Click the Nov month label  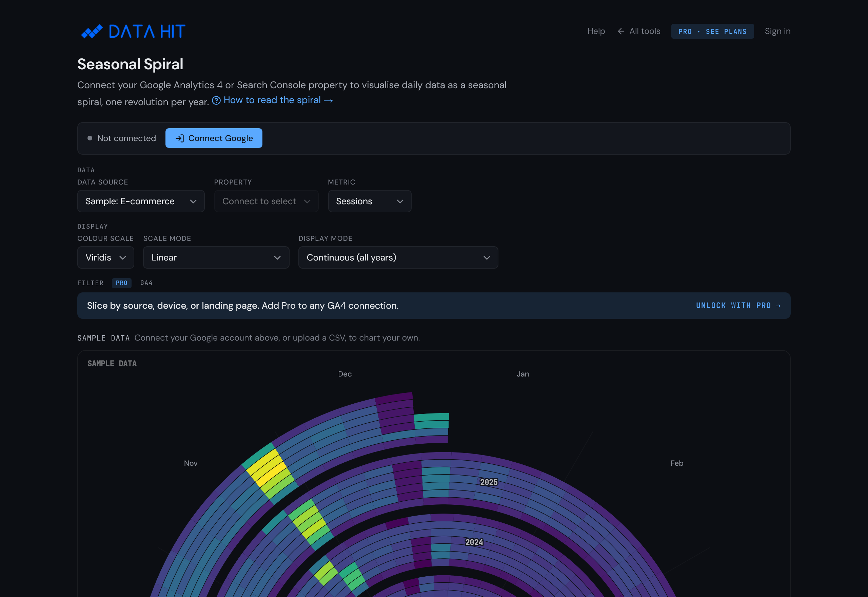tap(191, 463)
